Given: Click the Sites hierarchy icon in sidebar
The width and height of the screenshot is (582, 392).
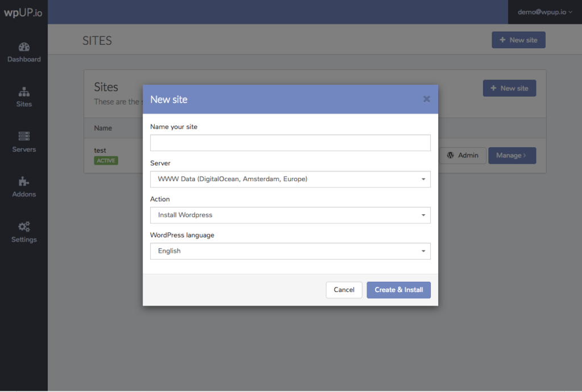Looking at the screenshot, I should pos(24,91).
